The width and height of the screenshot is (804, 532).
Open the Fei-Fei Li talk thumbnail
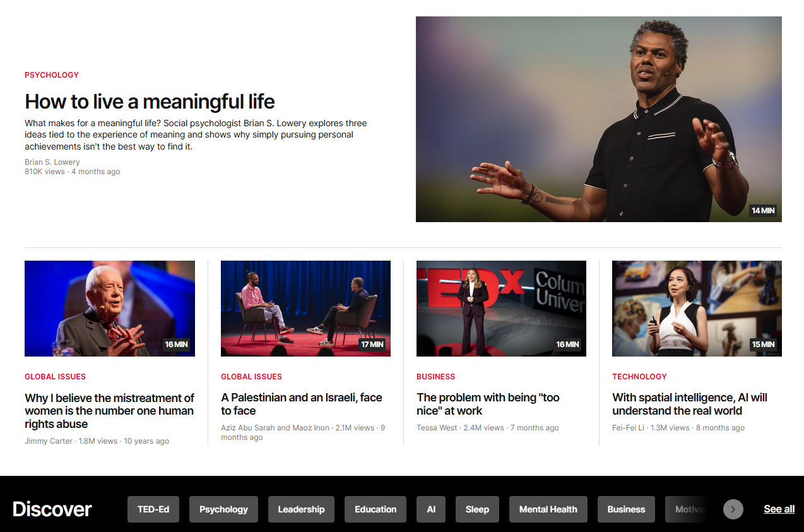click(x=697, y=309)
